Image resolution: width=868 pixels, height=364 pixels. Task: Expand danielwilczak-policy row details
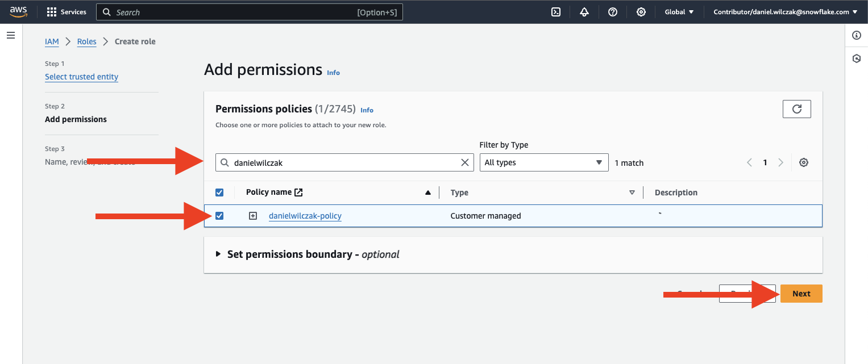[254, 216]
